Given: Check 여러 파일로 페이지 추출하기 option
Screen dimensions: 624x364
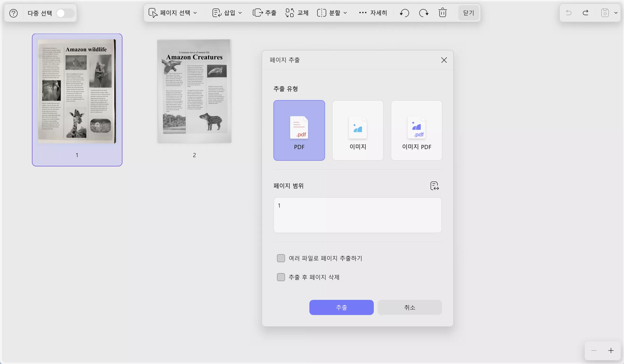Looking at the screenshot, I should (x=281, y=258).
